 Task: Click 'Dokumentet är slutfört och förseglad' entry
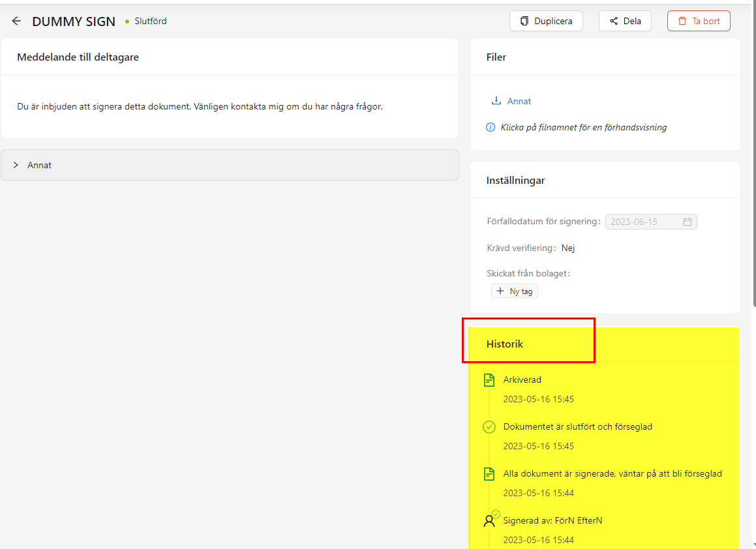coord(578,427)
